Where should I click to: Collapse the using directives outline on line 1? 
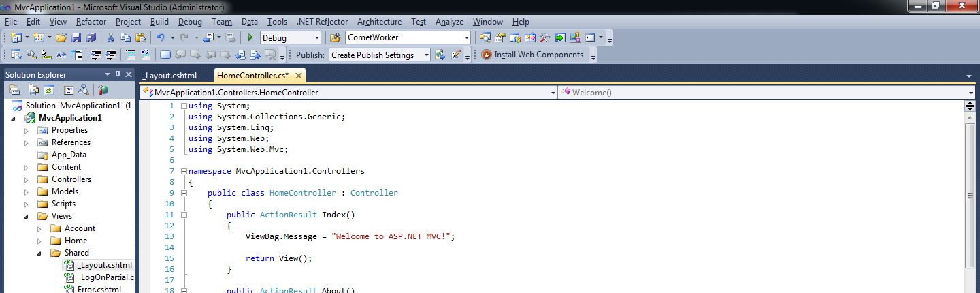click(184, 106)
